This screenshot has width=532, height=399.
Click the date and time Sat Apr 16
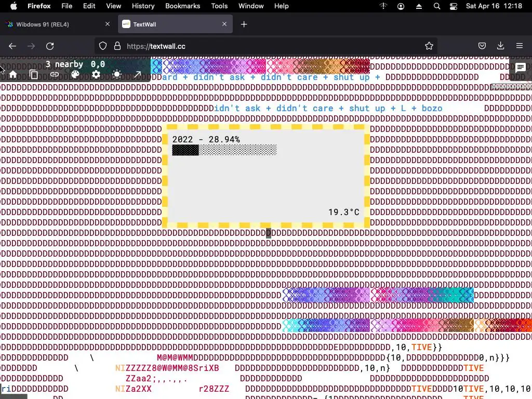coord(494,6)
